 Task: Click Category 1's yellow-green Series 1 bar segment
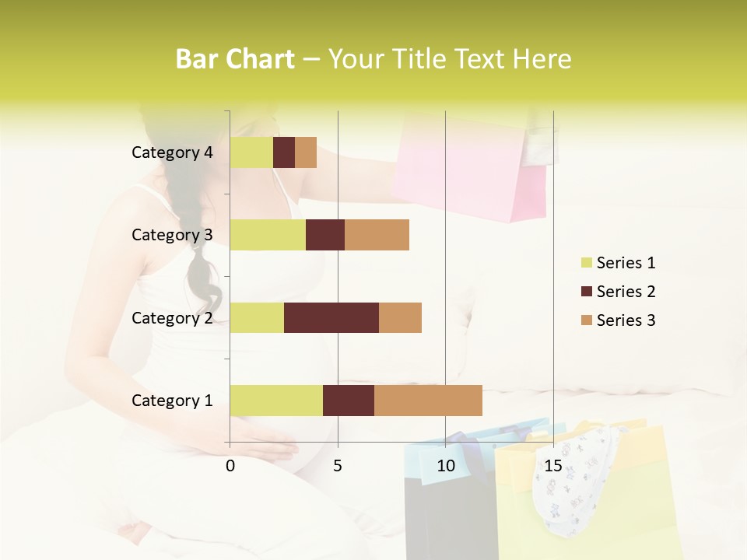coord(276,400)
